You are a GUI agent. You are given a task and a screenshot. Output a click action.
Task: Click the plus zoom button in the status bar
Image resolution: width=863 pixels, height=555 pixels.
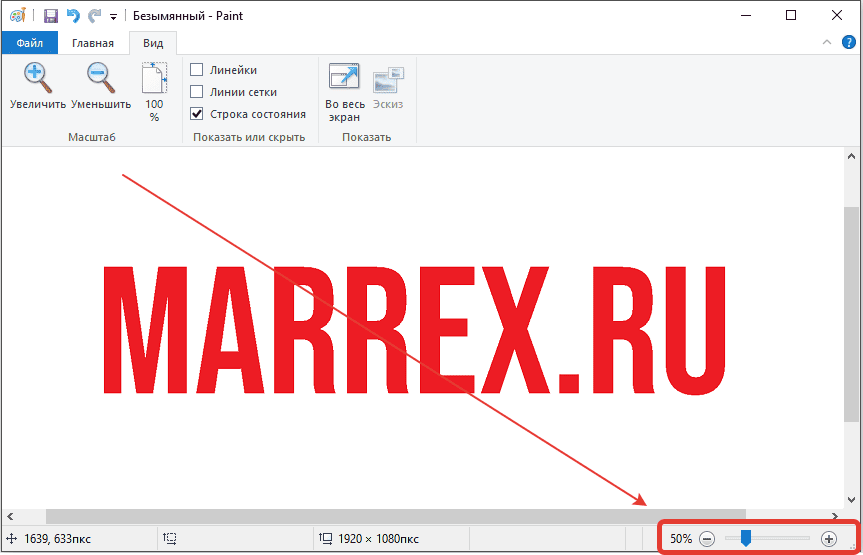pyautogui.click(x=828, y=538)
